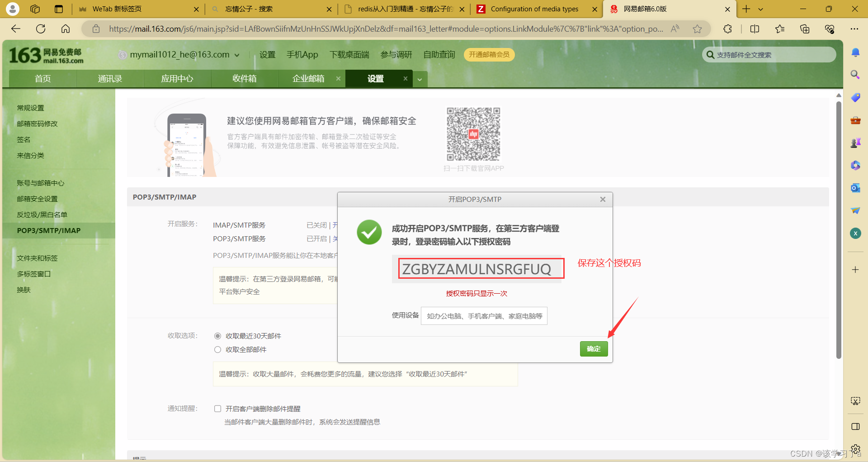Open 反垃圾/黑白名单 in the sidebar
The width and height of the screenshot is (868, 462).
pyautogui.click(x=42, y=214)
